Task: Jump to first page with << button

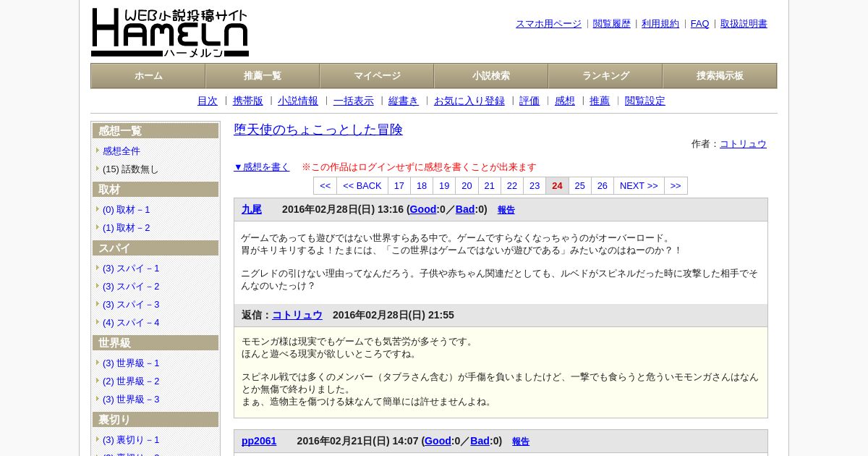Action: tap(325, 186)
